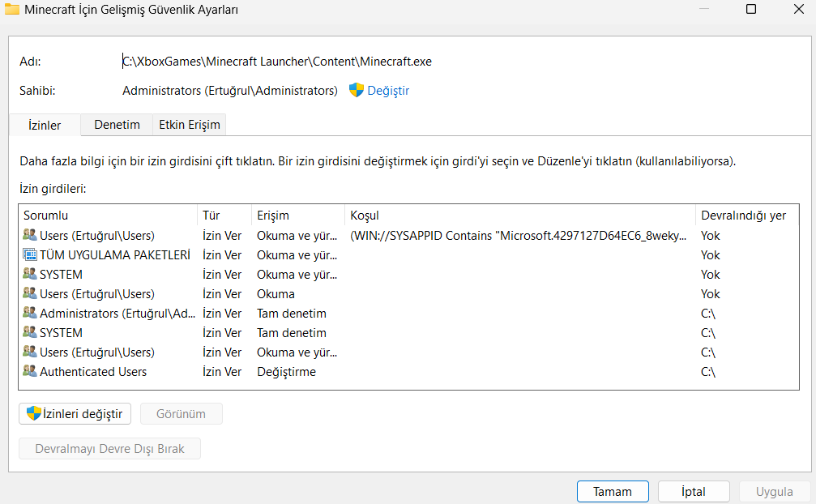Click the TÜM UYGULAMA PAKETLERİ package icon
This screenshot has height=504, width=816.
(x=30, y=255)
